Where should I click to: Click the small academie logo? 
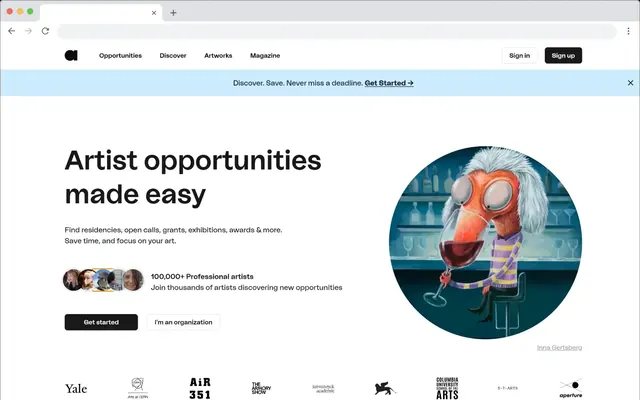coord(323,389)
